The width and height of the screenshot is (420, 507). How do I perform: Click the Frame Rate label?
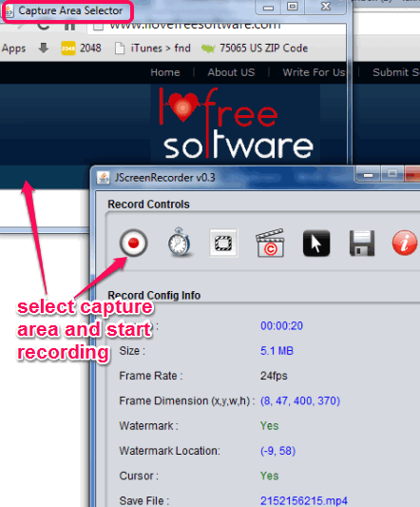151,376
